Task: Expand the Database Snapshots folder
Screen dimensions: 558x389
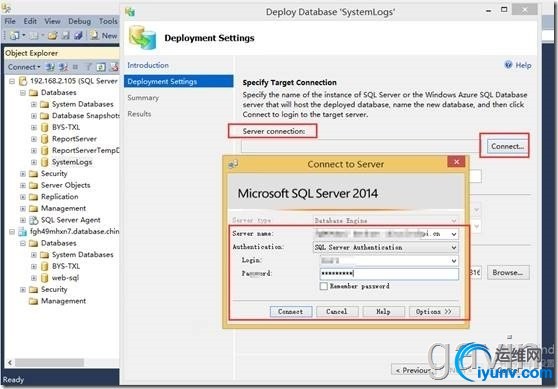Action: coord(34,116)
